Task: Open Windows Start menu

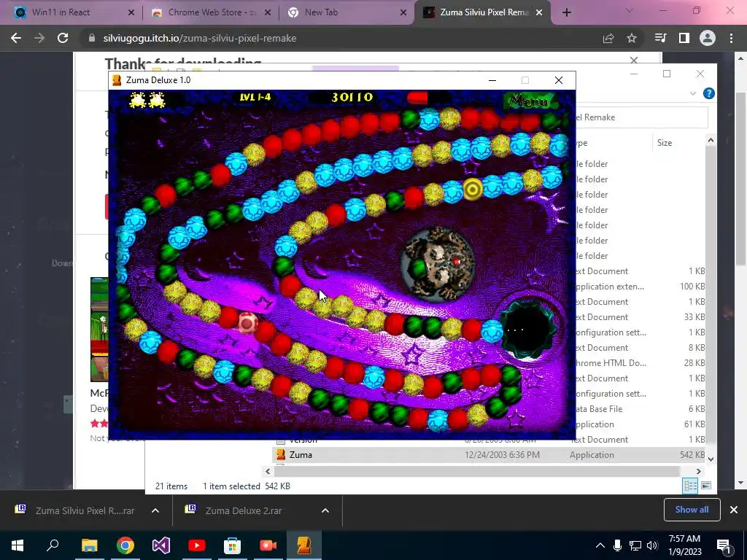Action: (x=18, y=545)
